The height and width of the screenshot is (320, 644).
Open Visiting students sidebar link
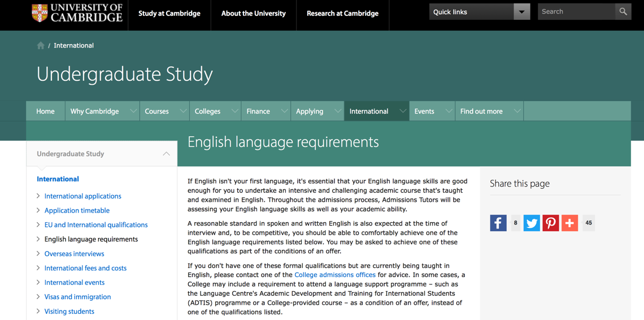click(x=69, y=312)
